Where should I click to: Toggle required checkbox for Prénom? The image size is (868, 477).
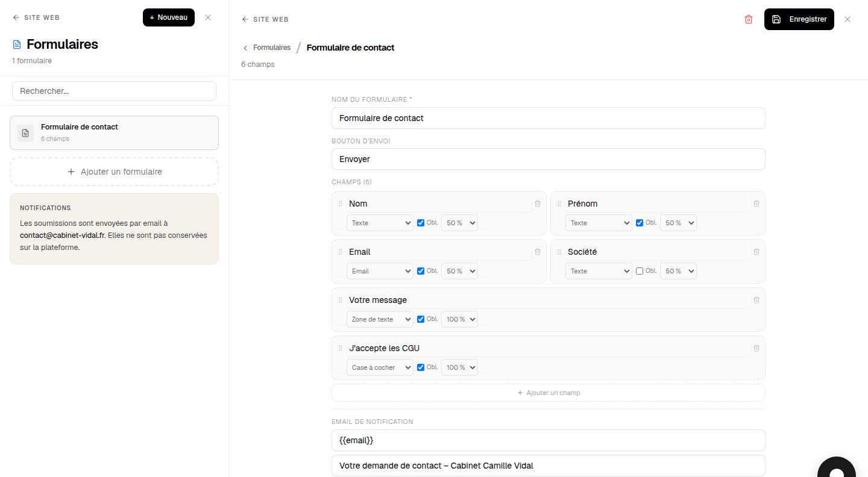coord(640,223)
